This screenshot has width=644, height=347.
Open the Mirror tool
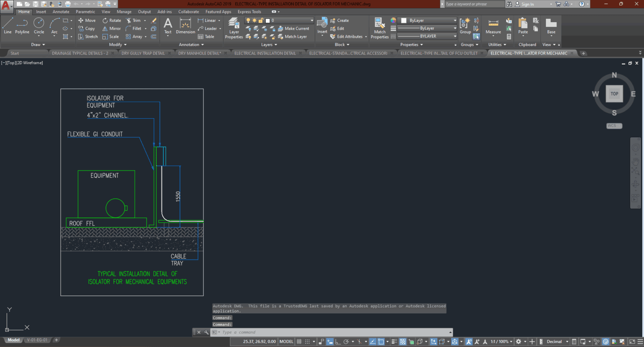[x=111, y=28]
